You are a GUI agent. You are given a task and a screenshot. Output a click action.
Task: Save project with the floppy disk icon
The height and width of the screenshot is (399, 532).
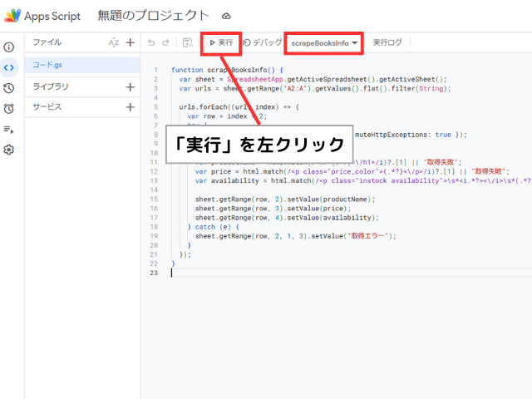pyautogui.click(x=187, y=42)
